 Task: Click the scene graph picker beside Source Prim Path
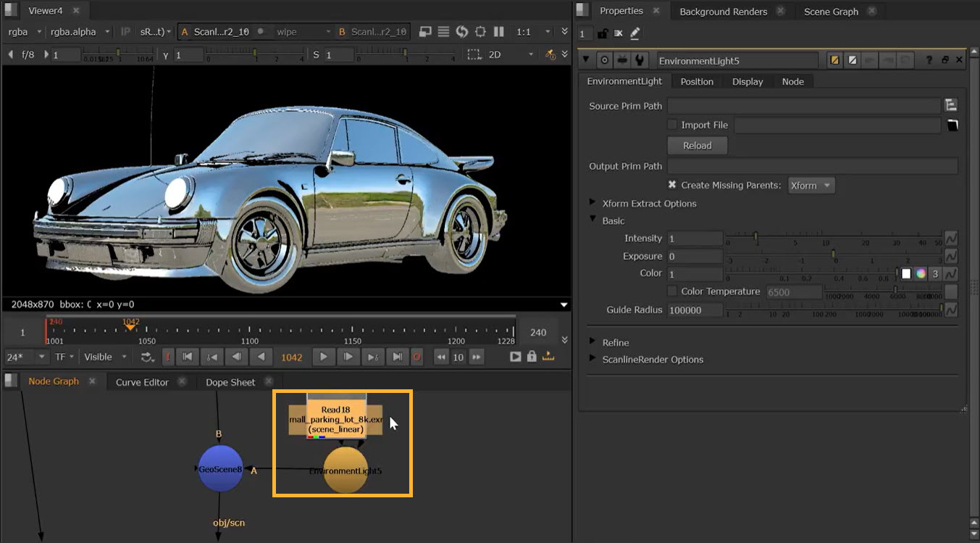[951, 106]
